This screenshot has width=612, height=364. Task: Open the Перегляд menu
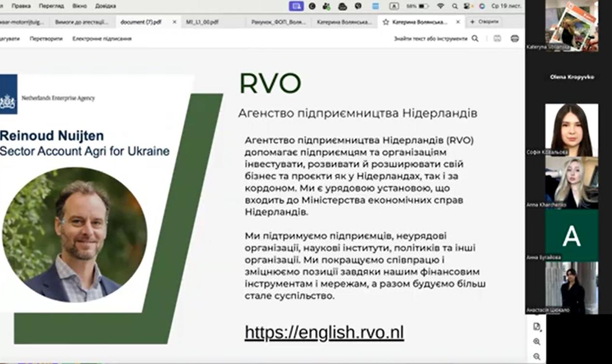(51, 6)
